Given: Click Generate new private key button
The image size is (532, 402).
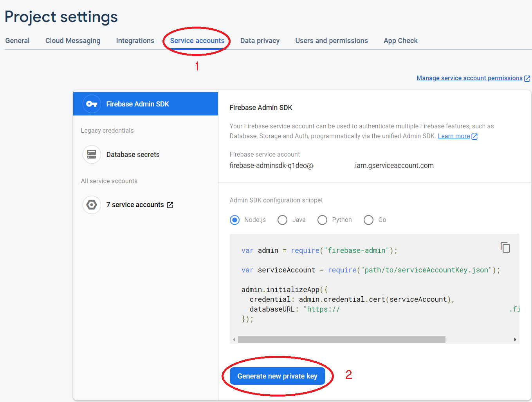Looking at the screenshot, I should (278, 376).
